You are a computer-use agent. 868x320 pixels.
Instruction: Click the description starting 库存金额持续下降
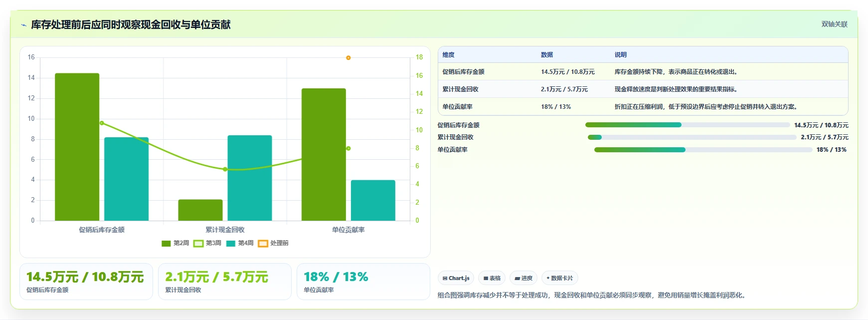(676, 72)
